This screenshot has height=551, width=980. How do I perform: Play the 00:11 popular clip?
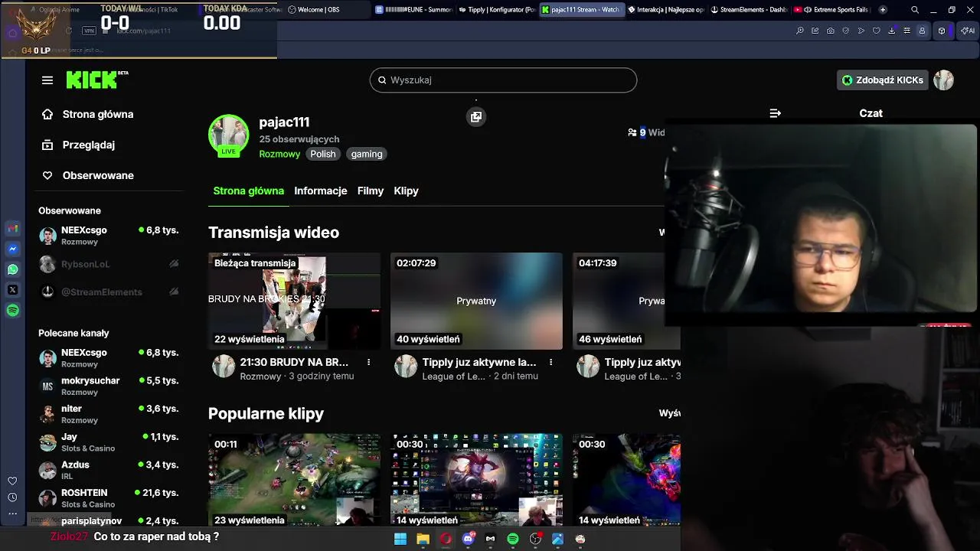[294, 480]
